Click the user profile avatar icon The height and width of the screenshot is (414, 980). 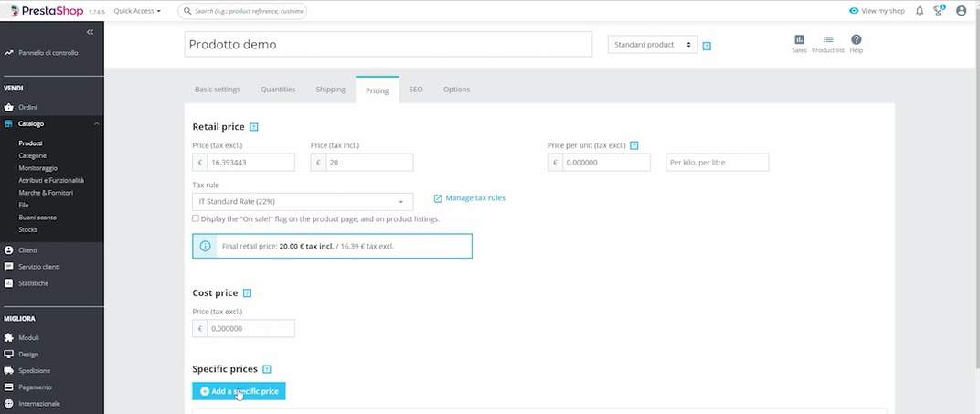point(961,11)
